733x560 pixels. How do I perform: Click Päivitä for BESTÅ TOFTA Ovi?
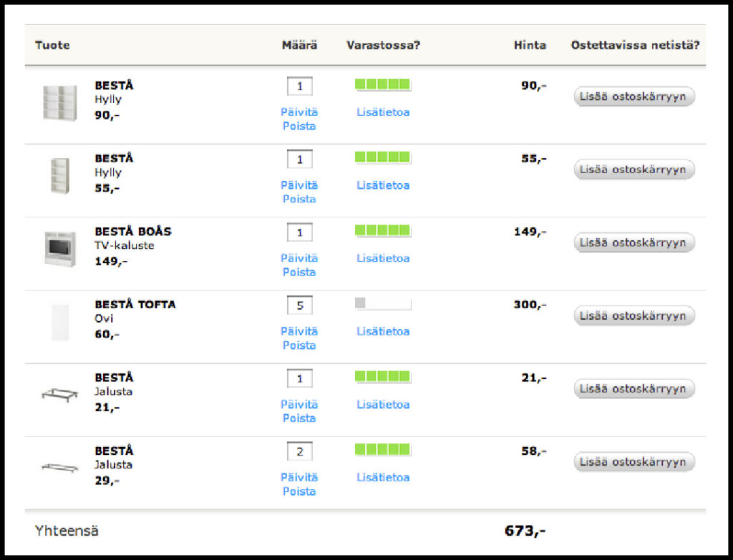point(299,331)
